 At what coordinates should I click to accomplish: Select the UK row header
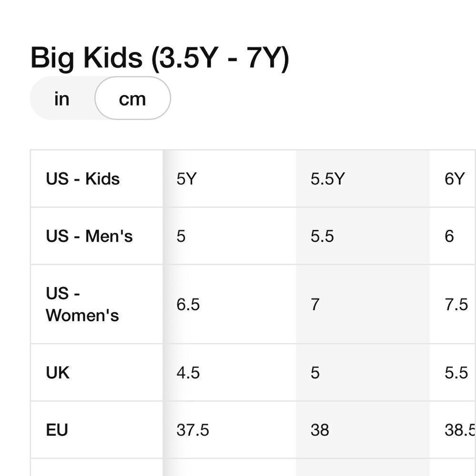58,373
